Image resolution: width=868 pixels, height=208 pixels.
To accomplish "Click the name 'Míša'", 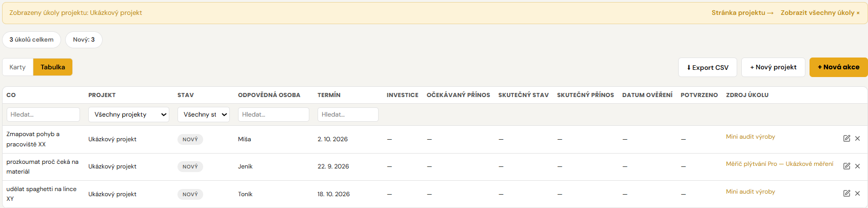I will 245,139.
